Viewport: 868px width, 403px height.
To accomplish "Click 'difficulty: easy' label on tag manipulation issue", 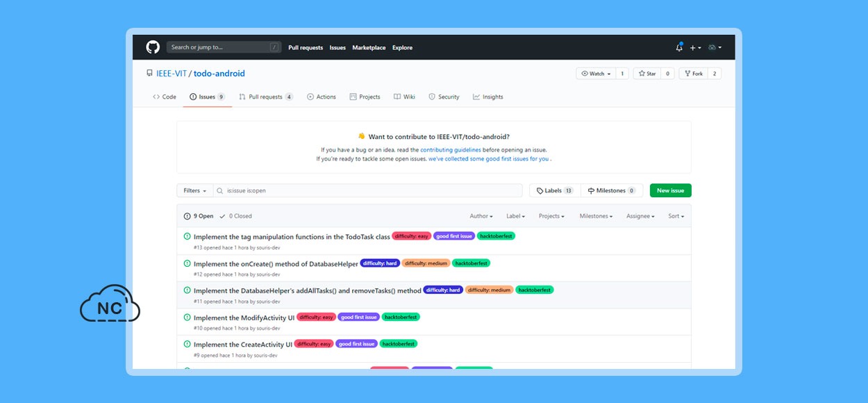I will (x=412, y=236).
